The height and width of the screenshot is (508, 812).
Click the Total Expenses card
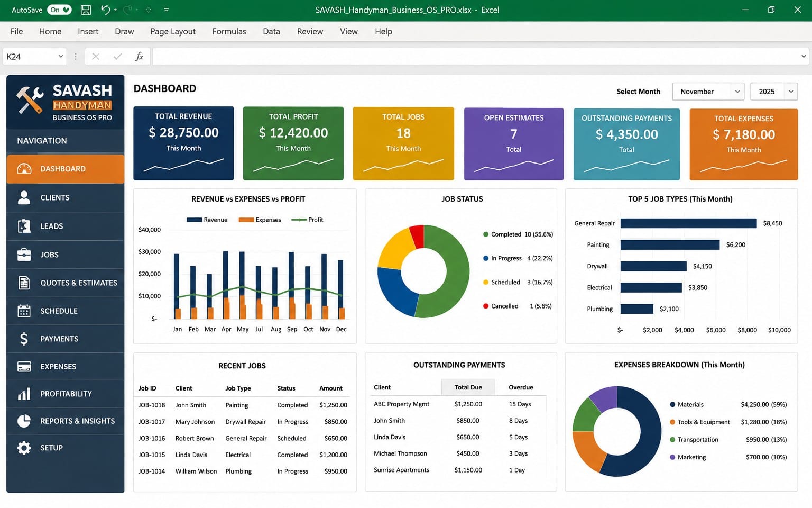744,144
